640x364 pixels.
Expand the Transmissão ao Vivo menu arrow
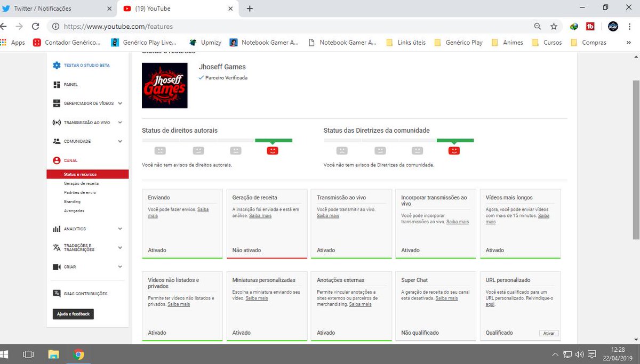(x=120, y=123)
